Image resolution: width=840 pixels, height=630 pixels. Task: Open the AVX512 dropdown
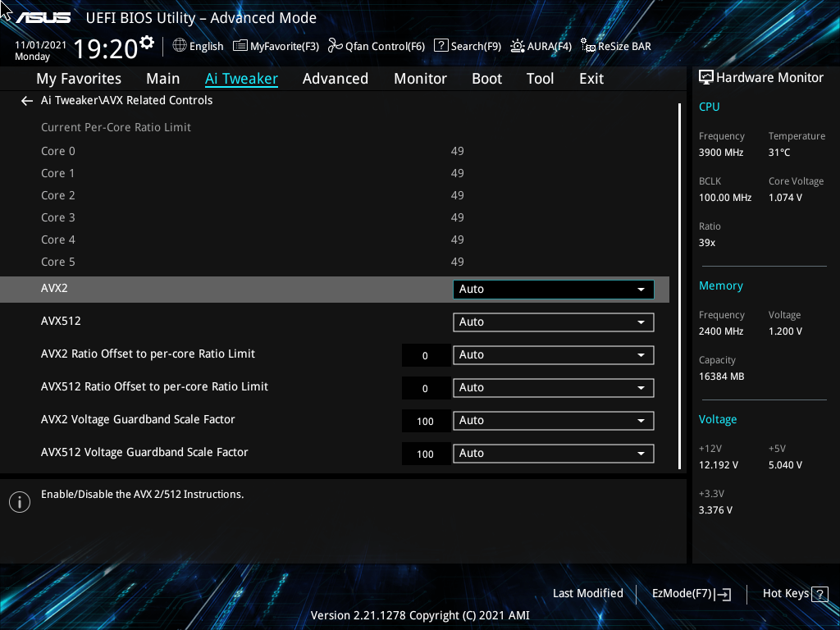coord(554,322)
